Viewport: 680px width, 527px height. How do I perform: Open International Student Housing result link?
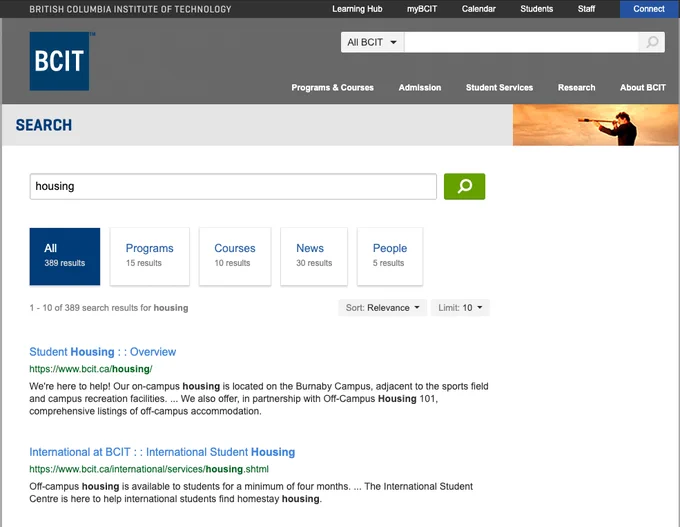pyautogui.click(x=162, y=452)
